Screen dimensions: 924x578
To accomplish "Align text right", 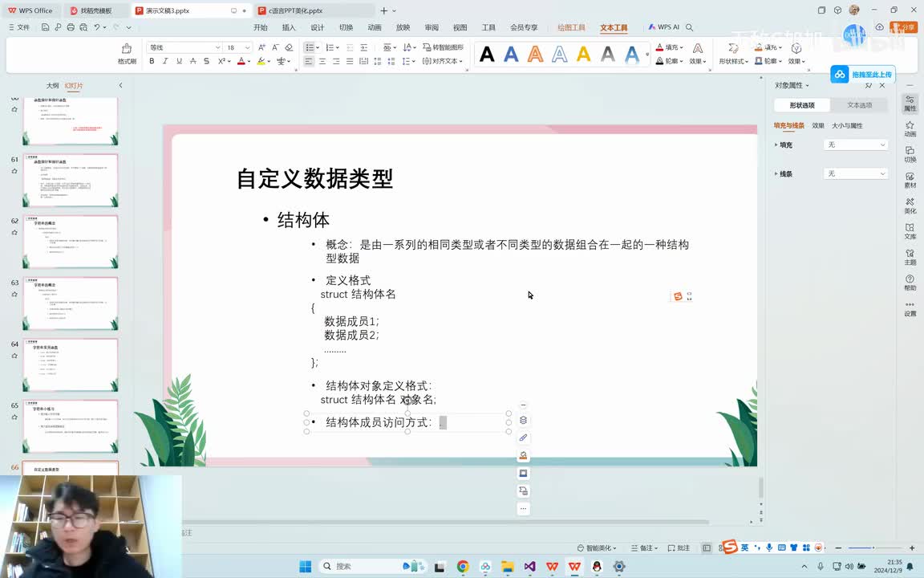I will (336, 61).
